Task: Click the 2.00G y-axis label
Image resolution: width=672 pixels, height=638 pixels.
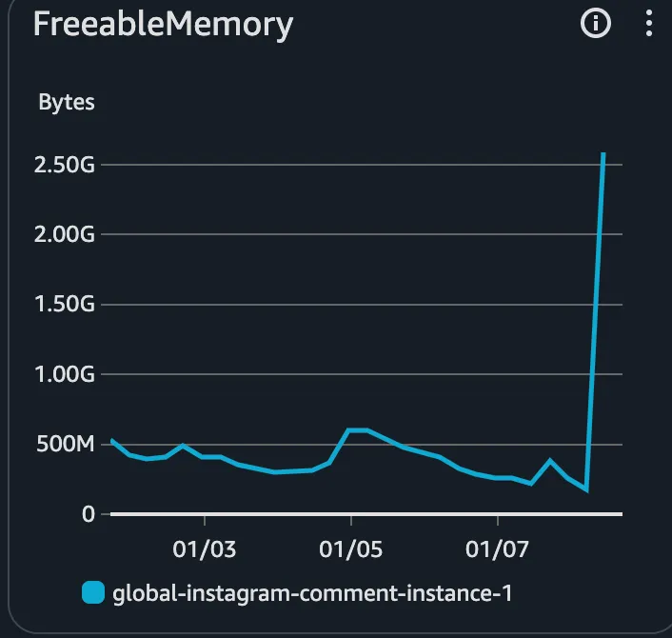Action: coord(65,234)
